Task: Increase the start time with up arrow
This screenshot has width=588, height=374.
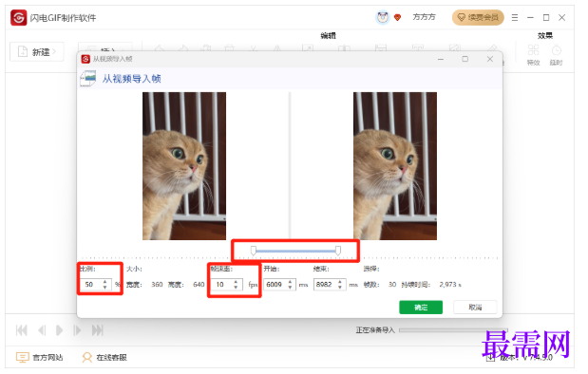Action: (290, 282)
